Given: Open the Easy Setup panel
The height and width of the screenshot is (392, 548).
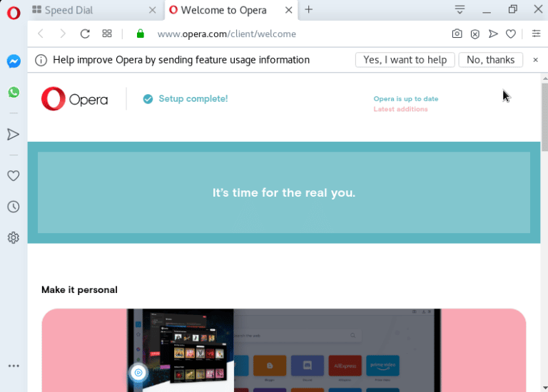Looking at the screenshot, I should [536, 33].
